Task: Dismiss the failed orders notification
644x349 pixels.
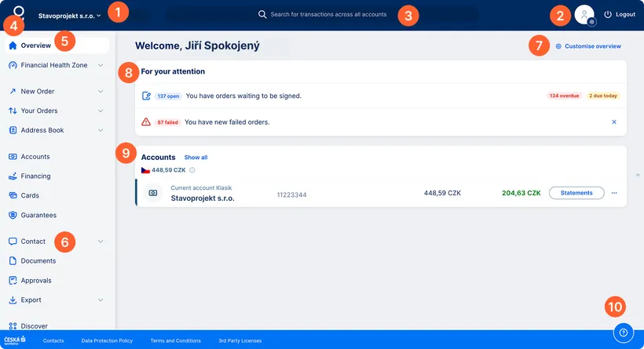Action: pos(614,122)
